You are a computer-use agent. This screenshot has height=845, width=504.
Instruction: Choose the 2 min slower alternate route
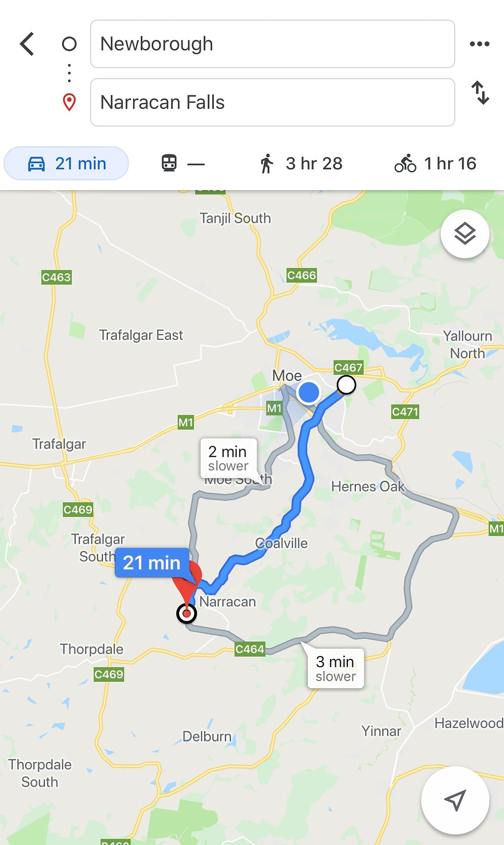pos(228,458)
